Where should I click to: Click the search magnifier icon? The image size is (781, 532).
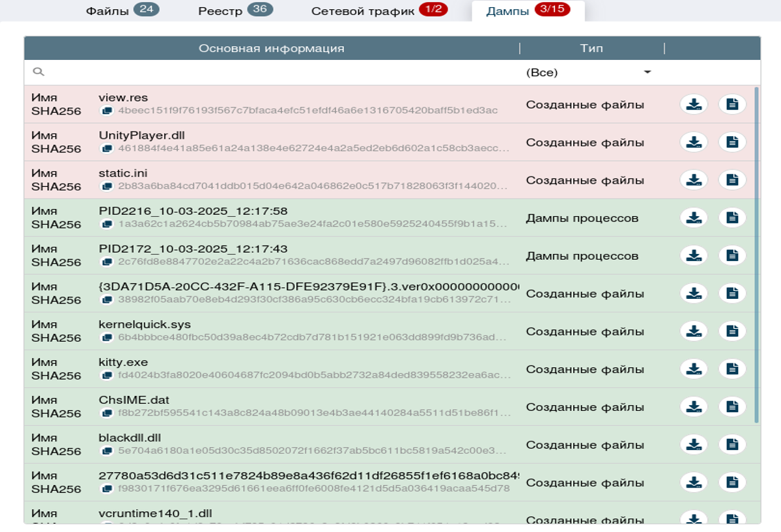click(x=38, y=72)
